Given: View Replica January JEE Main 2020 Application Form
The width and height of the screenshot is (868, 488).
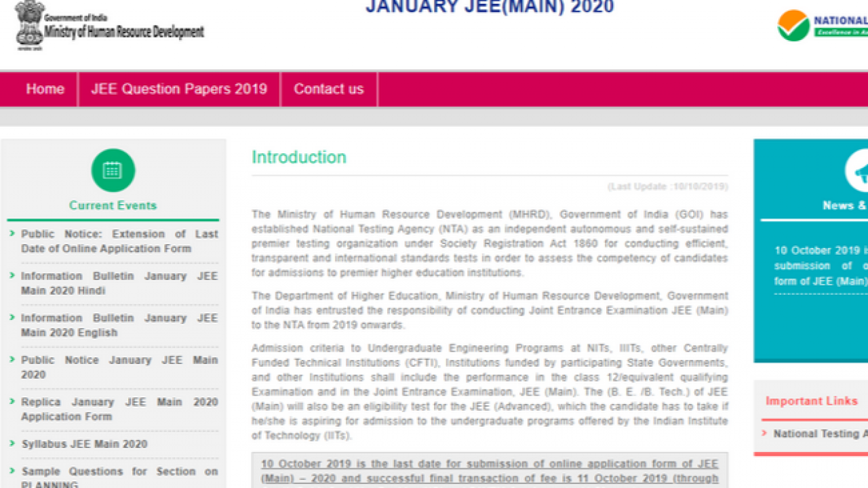Looking at the screenshot, I should [x=119, y=409].
